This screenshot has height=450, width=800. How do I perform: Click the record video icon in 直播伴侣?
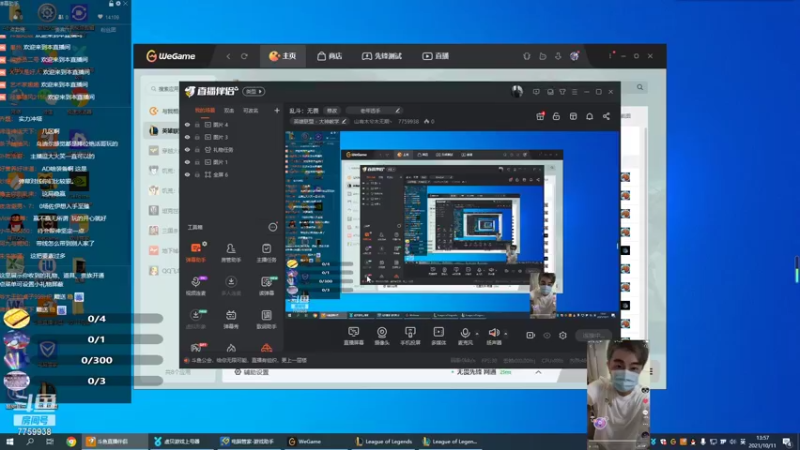click(531, 335)
